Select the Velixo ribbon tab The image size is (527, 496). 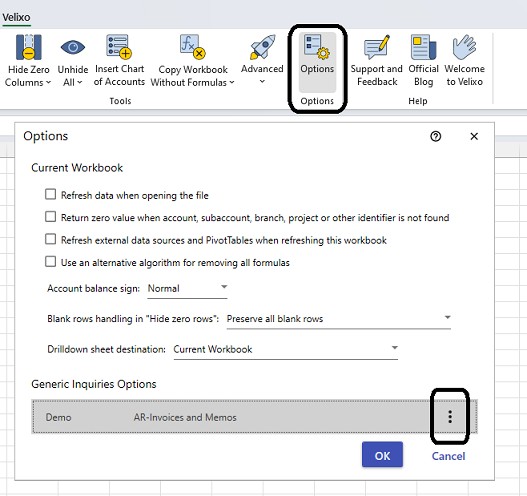(16, 17)
